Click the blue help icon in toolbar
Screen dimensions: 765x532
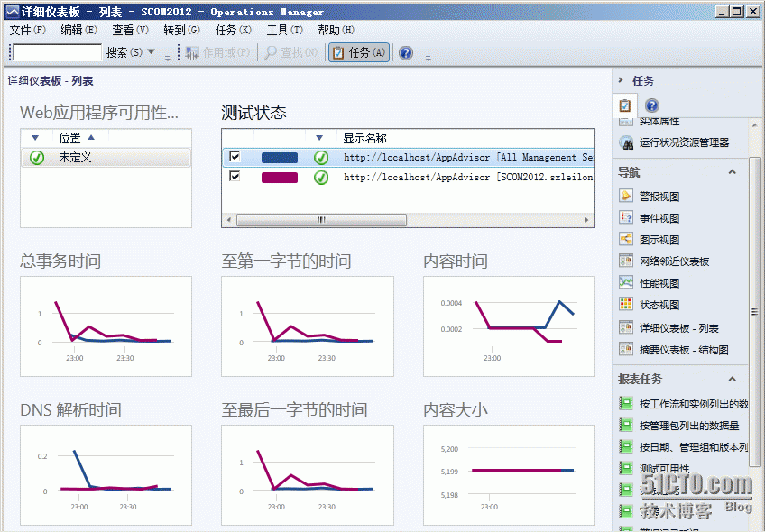click(x=406, y=52)
